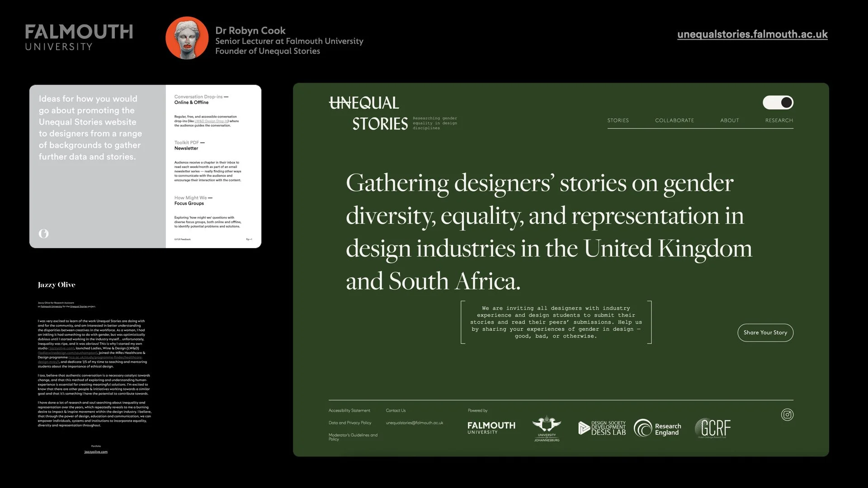Open the Stories menu item
This screenshot has height=488, width=868.
(618, 120)
